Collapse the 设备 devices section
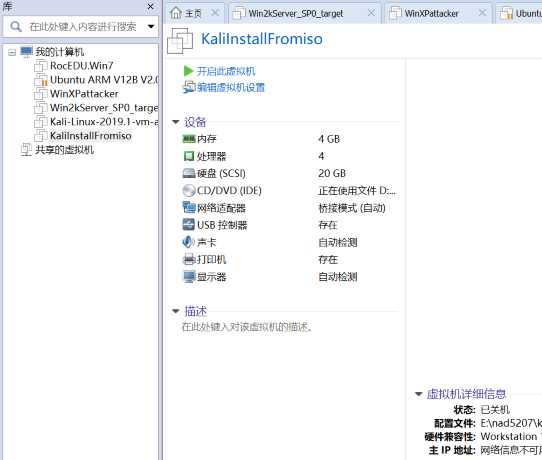 [x=176, y=122]
